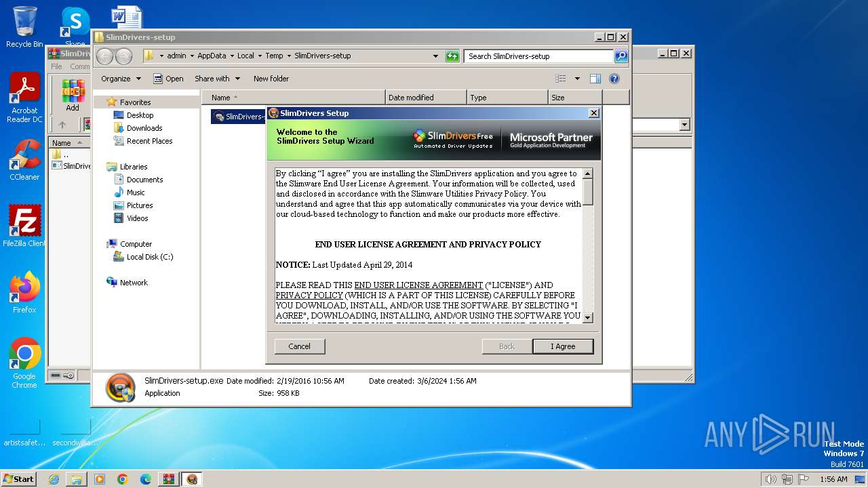Open Windows Media Player taskbar icon
Image resolution: width=868 pixels, height=488 pixels.
(x=100, y=479)
